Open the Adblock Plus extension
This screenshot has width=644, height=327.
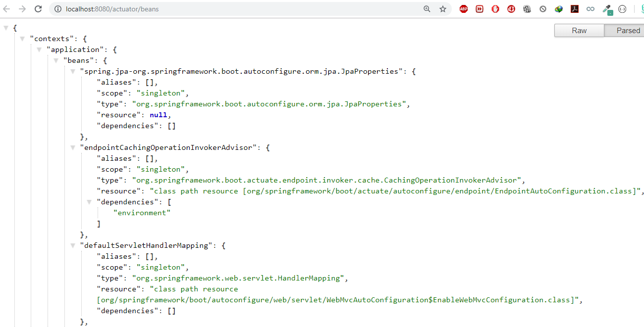[x=463, y=9]
